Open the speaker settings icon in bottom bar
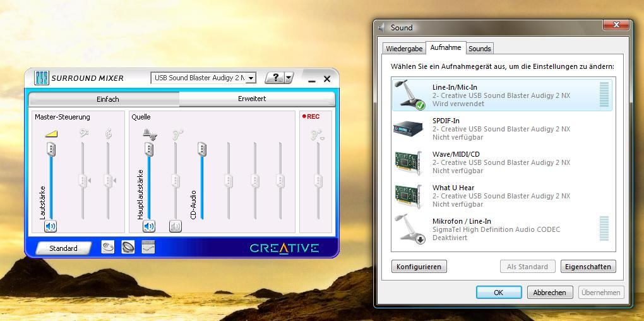This screenshot has width=644, height=321. pos(128,247)
